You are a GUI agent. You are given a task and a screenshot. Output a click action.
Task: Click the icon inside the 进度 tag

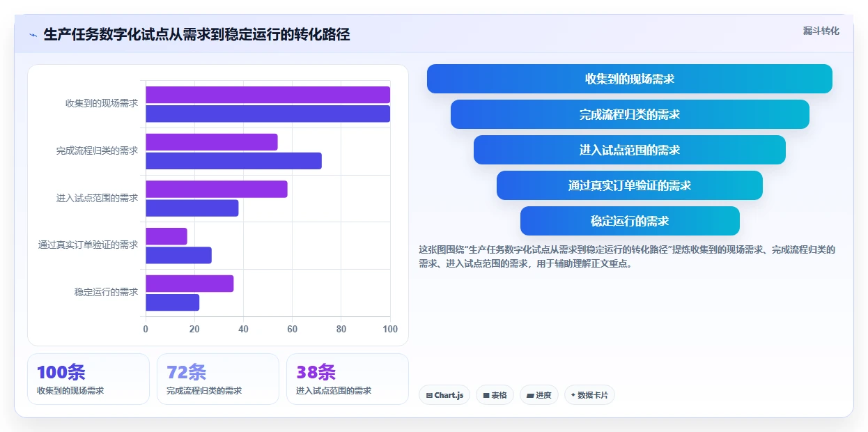530,395
